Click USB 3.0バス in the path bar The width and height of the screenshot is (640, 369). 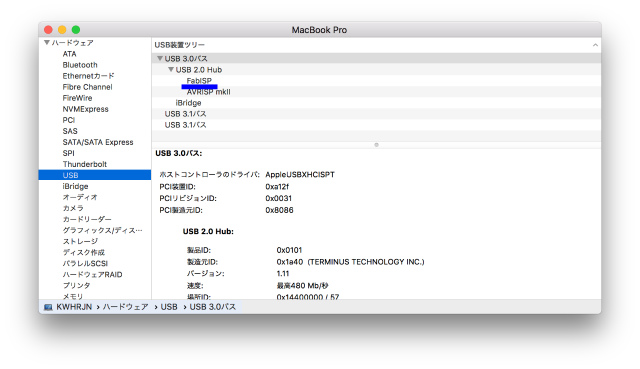click(213, 307)
